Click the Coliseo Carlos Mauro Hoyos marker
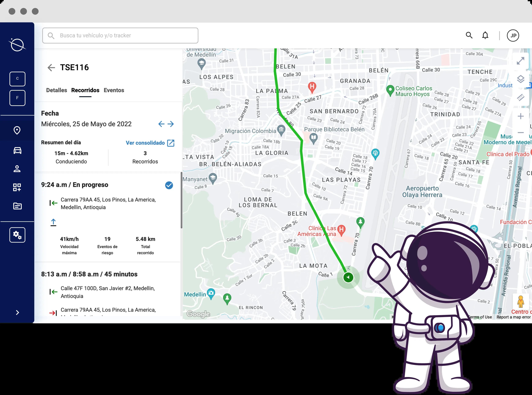532x395 pixels. pyautogui.click(x=390, y=91)
